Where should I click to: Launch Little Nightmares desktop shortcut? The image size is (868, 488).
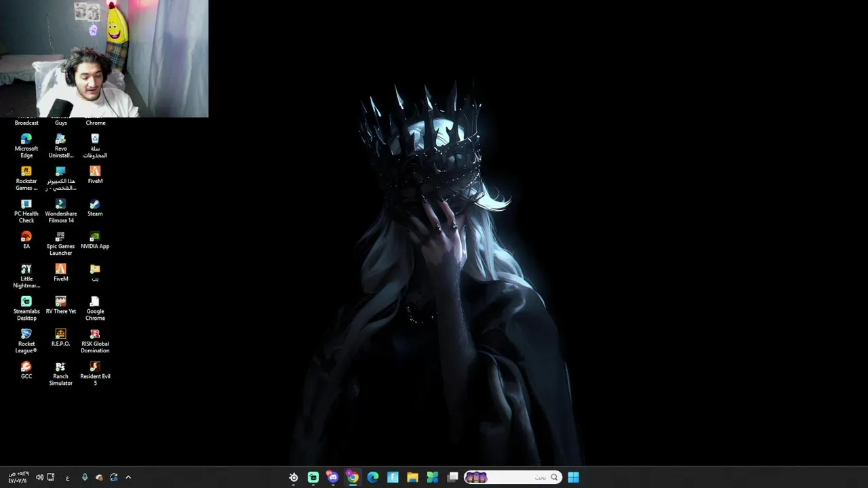(26, 276)
